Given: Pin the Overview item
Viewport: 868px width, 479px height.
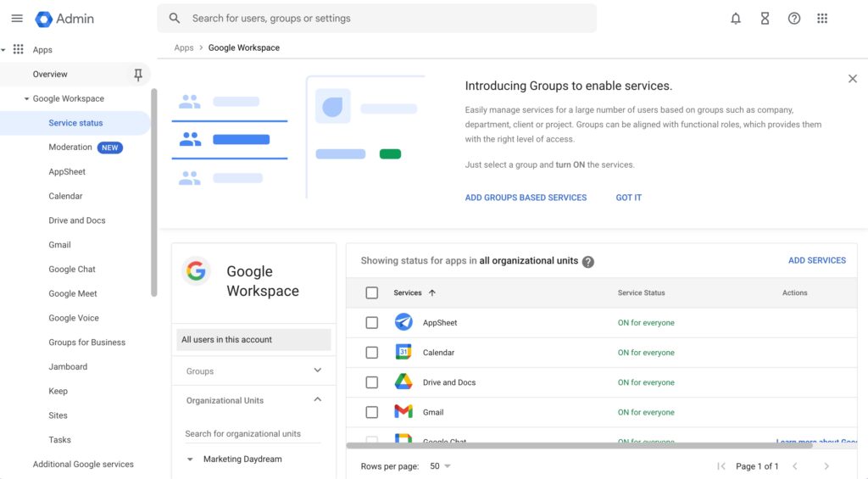Looking at the screenshot, I should [138, 75].
